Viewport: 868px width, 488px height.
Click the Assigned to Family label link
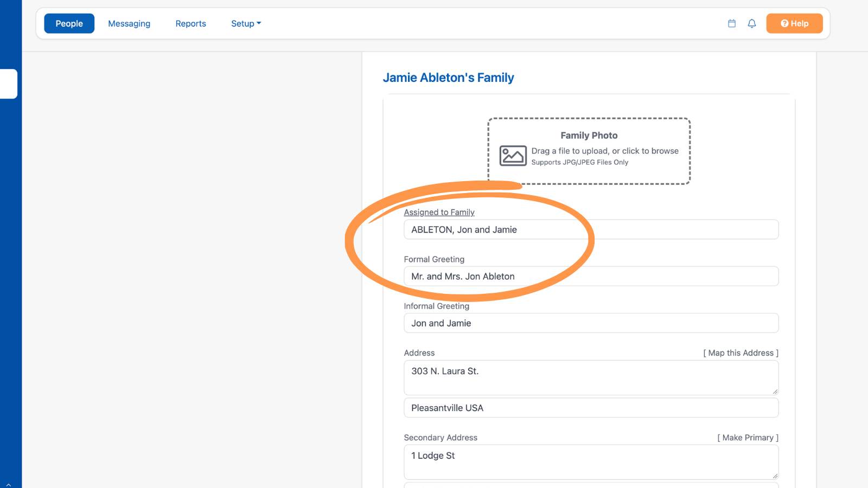click(439, 213)
